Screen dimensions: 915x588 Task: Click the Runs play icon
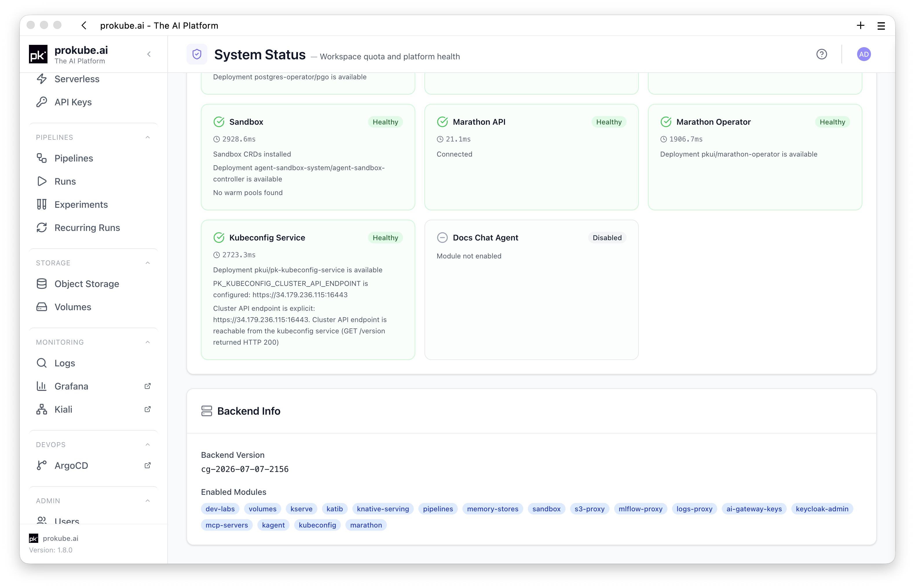[x=42, y=181]
